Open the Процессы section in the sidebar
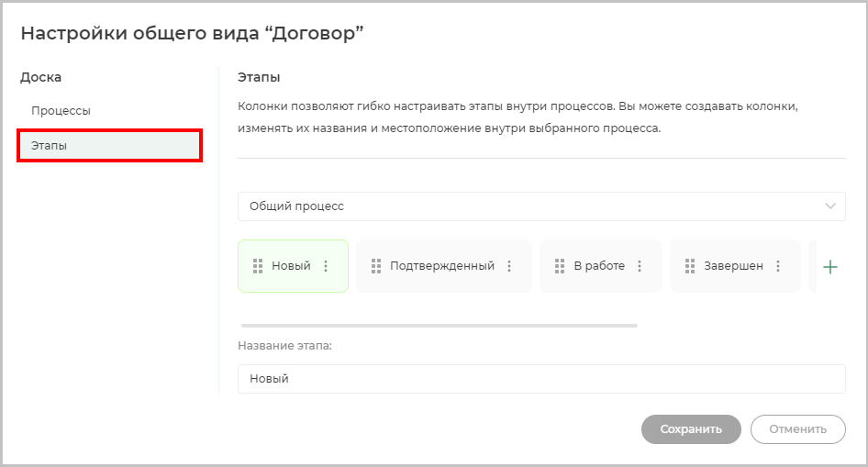 click(x=61, y=111)
